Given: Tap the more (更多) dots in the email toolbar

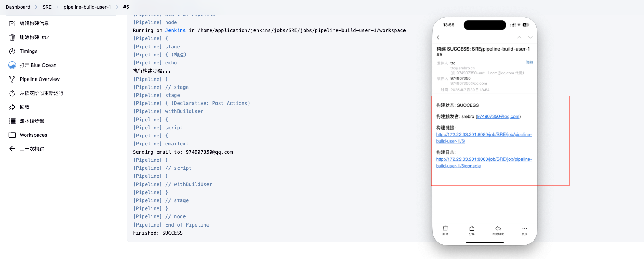Looking at the screenshot, I should [x=525, y=229].
